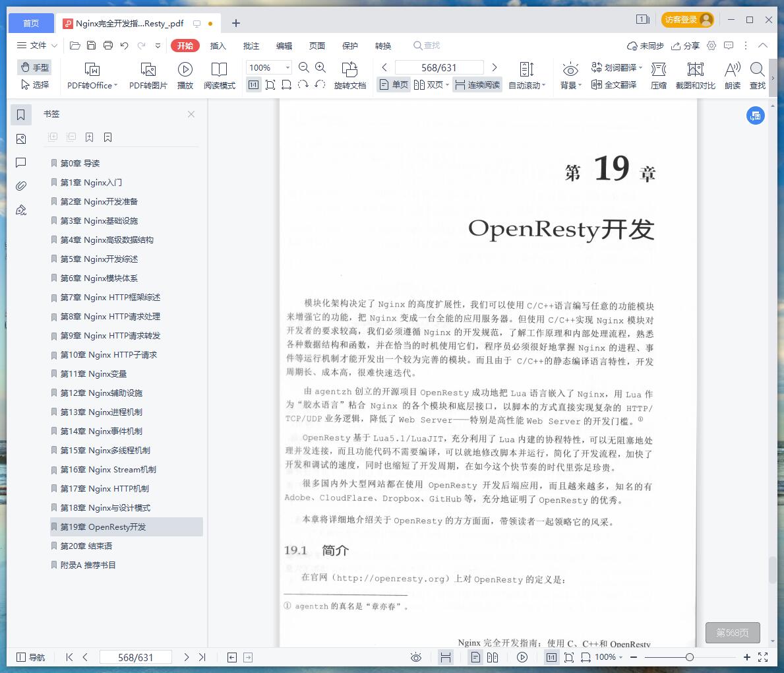This screenshot has height=673, width=784.
Task: Open 阅读模式 reading mode
Action: 220,75
